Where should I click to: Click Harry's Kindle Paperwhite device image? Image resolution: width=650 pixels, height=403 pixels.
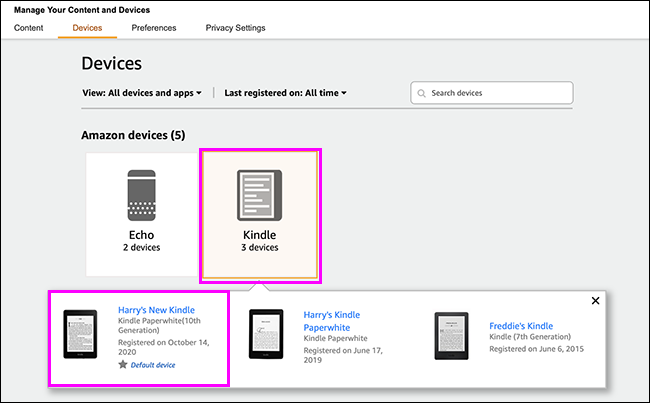pos(265,335)
